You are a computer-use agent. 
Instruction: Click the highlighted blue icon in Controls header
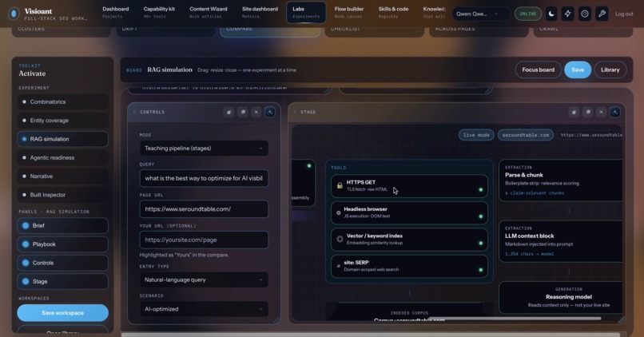(270, 112)
